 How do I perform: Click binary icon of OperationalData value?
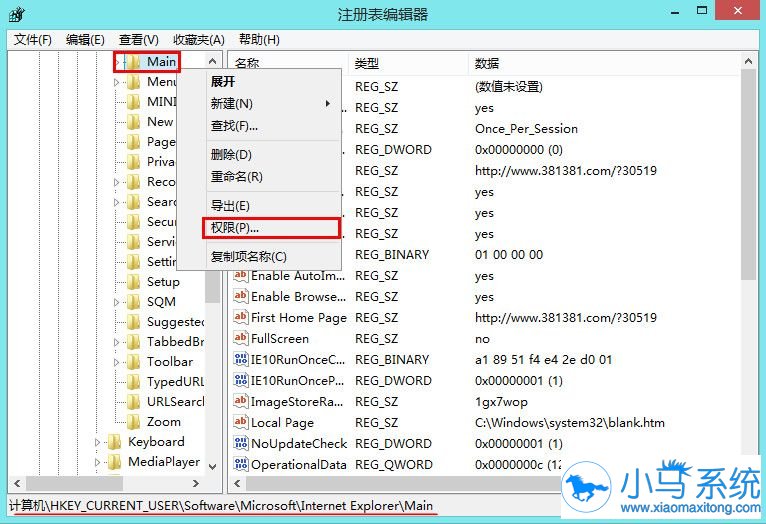(x=240, y=465)
